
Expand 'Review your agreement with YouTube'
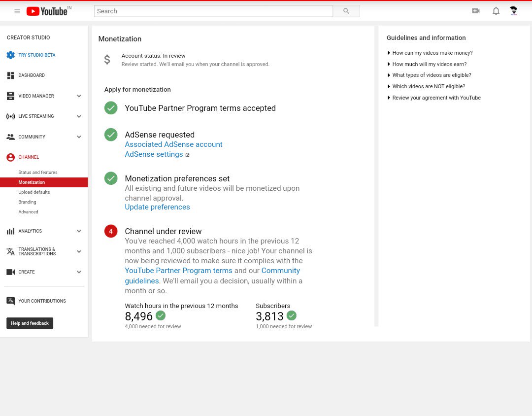point(434,98)
